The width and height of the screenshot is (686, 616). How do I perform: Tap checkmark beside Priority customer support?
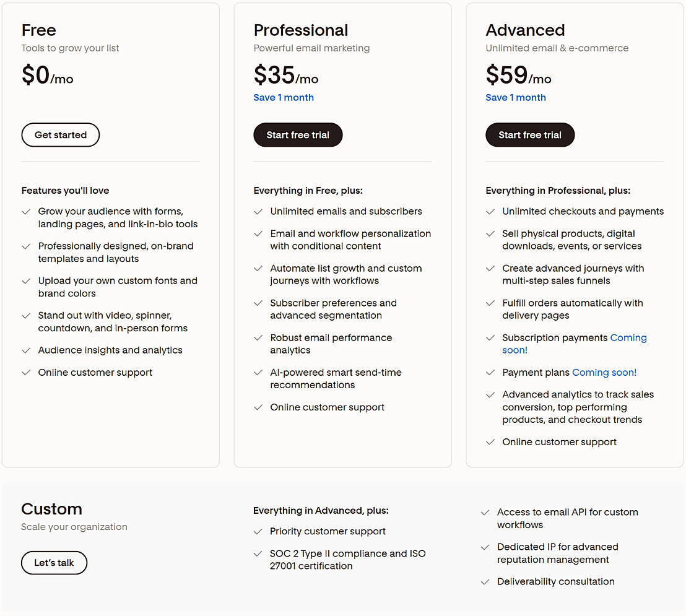click(258, 532)
